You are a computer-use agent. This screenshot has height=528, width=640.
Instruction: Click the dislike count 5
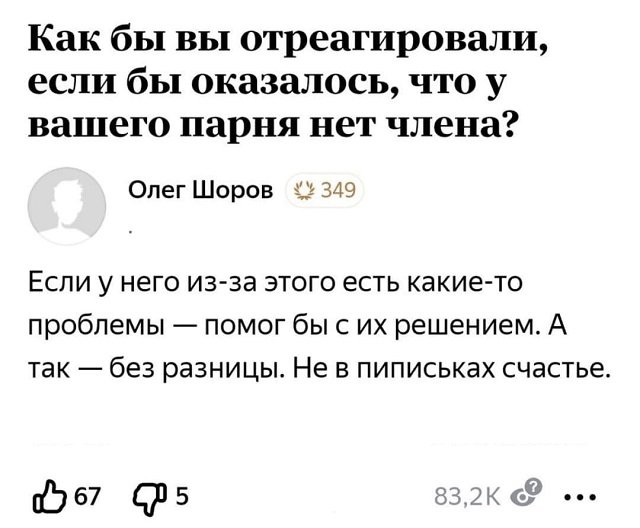pos(181,495)
